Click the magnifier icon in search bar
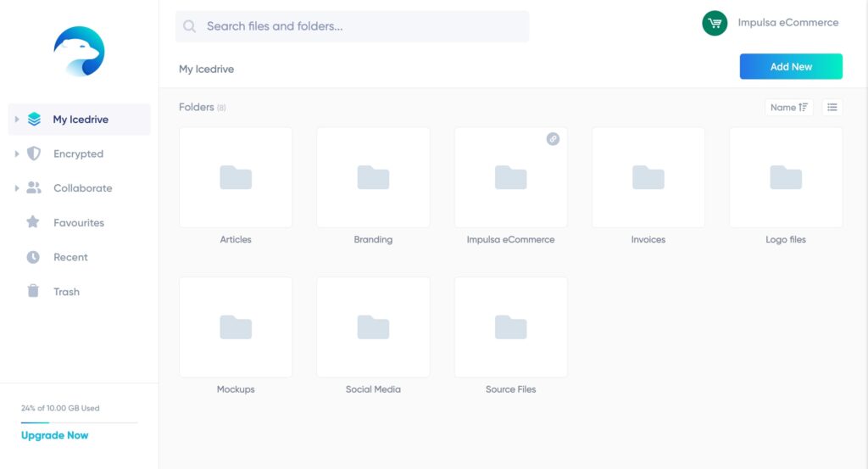868x469 pixels. (x=190, y=26)
